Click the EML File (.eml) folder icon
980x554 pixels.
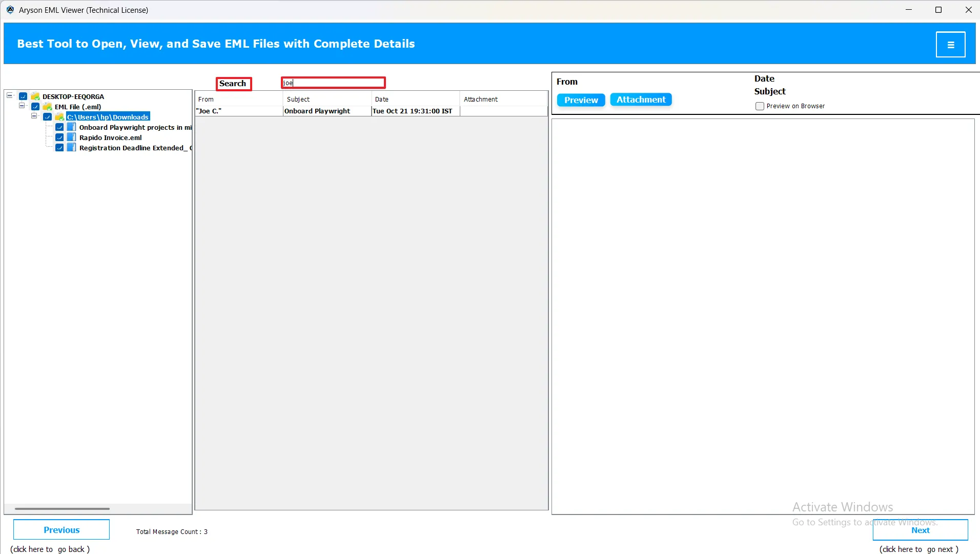point(47,107)
